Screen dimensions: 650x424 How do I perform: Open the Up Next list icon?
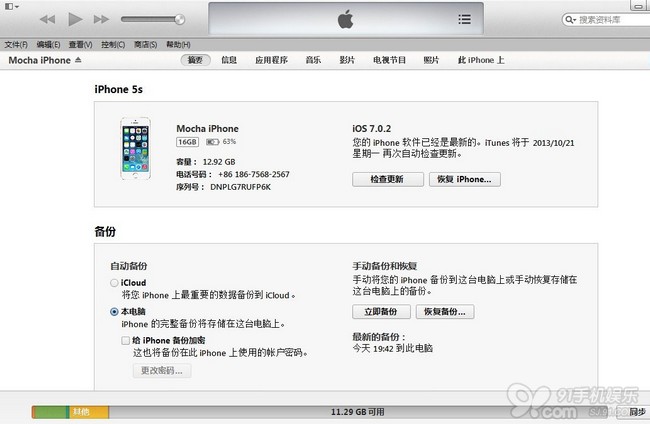click(464, 19)
